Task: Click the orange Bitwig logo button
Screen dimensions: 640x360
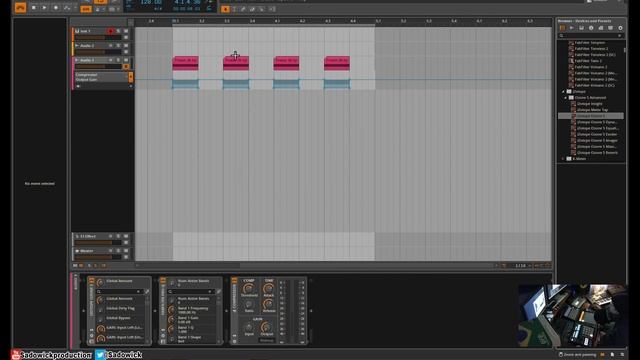Action: (x=20, y=7)
